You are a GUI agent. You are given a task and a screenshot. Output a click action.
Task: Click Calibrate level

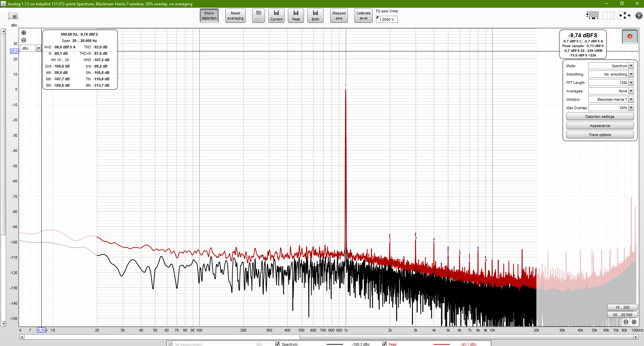tap(364, 16)
